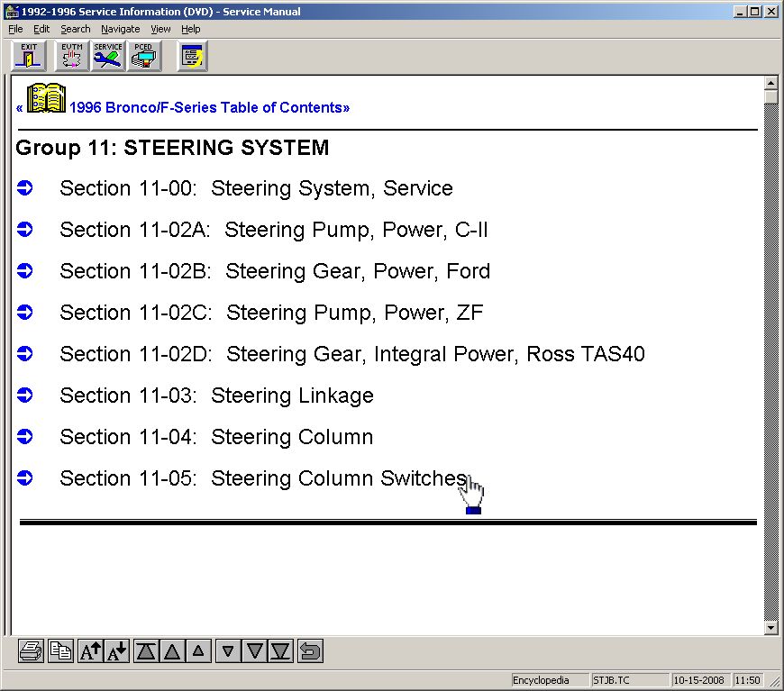This screenshot has width=784, height=691.
Task: Open the View menu
Action: pos(160,29)
